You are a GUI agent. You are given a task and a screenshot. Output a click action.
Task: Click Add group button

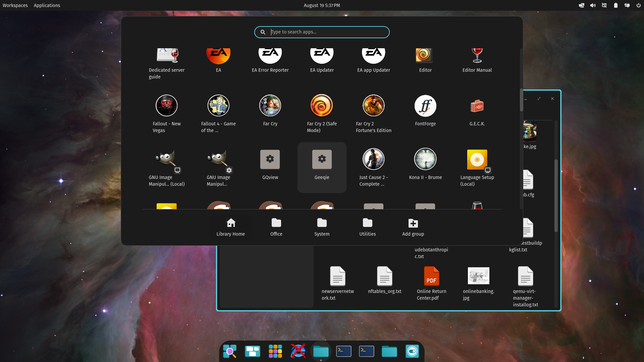click(413, 228)
